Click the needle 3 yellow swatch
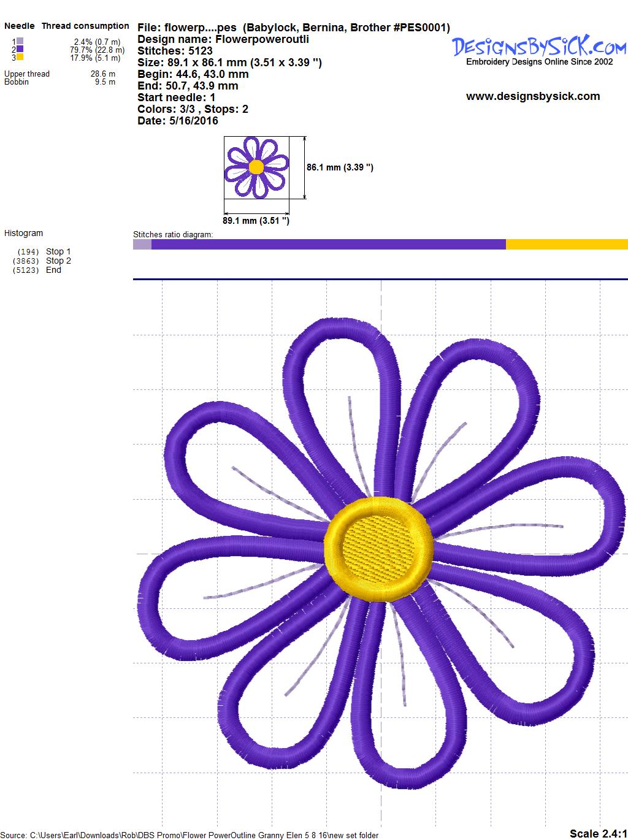Screen dimensions: 628x840 tap(20, 57)
